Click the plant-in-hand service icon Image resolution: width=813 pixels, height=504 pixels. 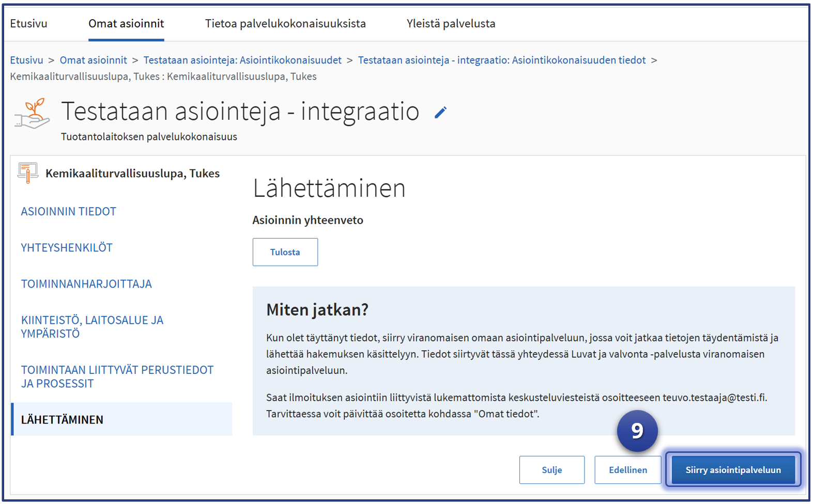32,113
